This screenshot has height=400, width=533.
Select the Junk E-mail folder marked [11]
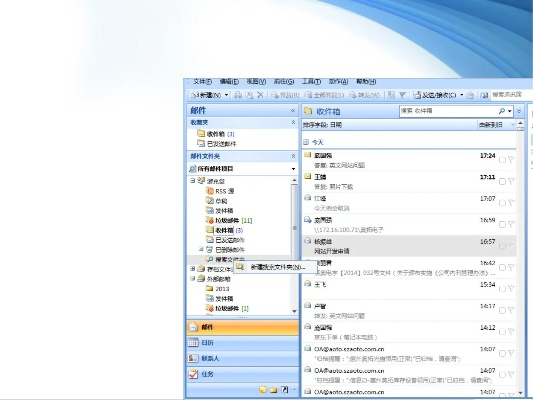click(x=229, y=221)
